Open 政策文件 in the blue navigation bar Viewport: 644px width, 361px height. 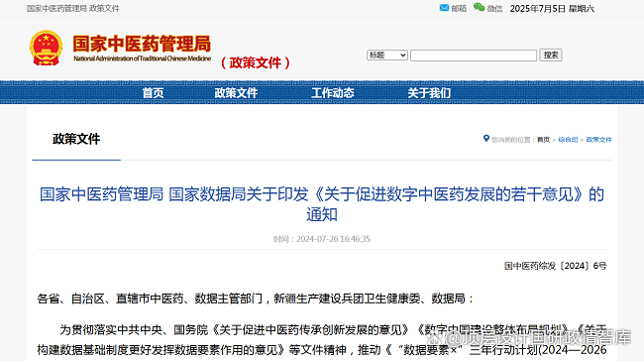[x=236, y=93]
